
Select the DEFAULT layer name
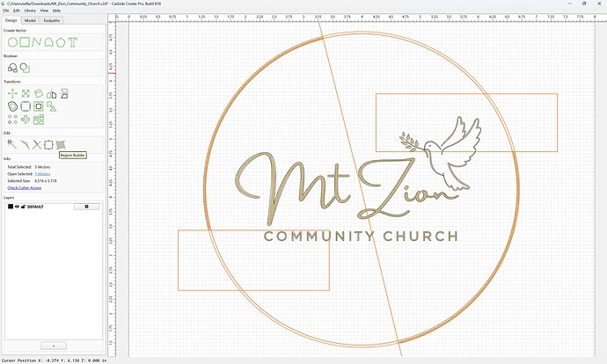[x=35, y=207]
